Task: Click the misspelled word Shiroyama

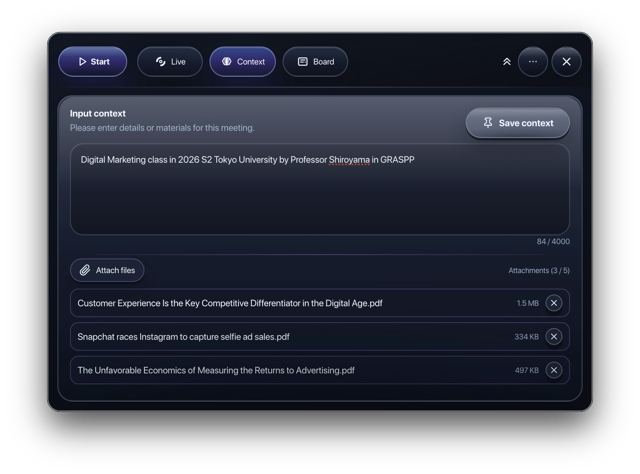Action: click(x=349, y=160)
